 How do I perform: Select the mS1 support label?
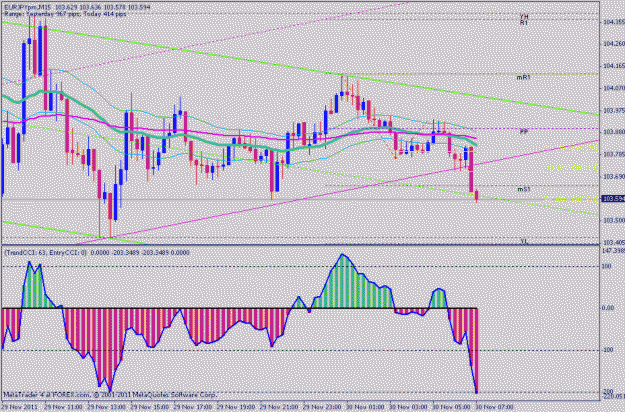point(523,189)
